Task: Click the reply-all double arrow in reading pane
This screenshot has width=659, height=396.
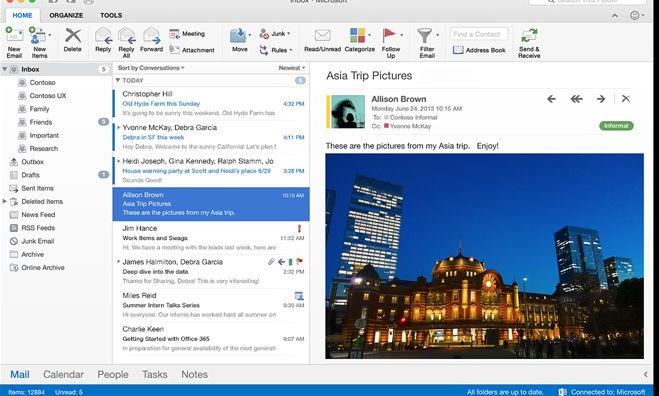Action: point(576,99)
